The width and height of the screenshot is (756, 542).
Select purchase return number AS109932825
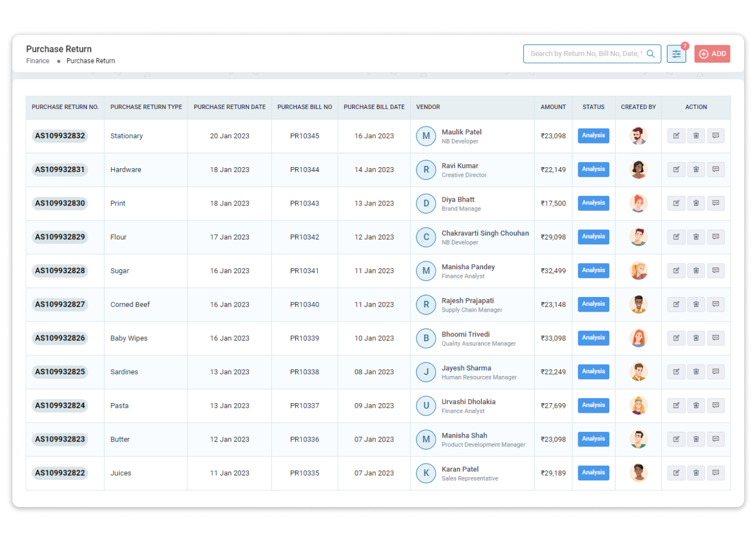click(x=60, y=371)
